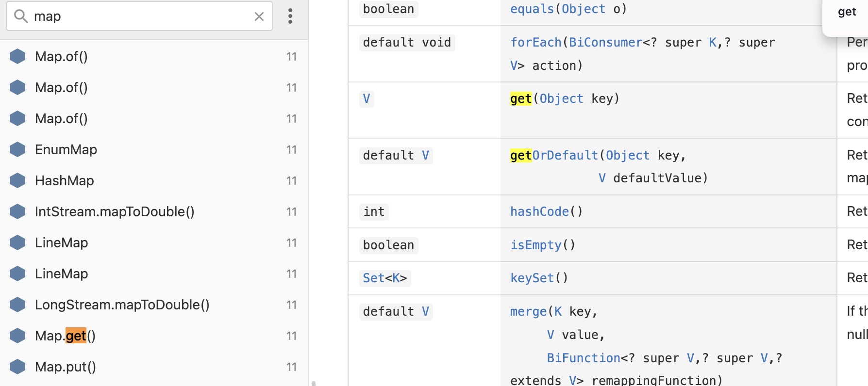This screenshot has width=868, height=386.
Task: Click the hexagon icon beside EnumMap
Action: tap(17, 149)
